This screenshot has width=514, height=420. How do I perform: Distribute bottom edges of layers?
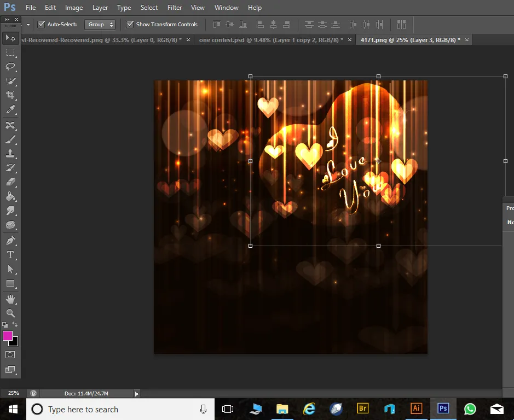coord(336,25)
